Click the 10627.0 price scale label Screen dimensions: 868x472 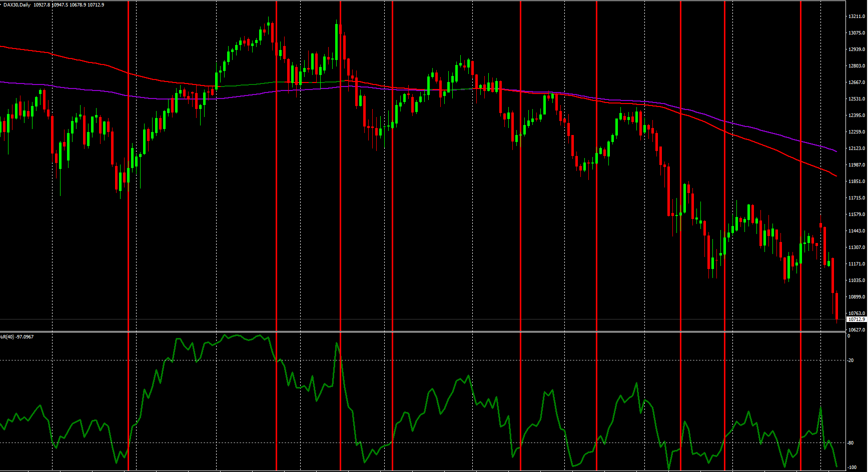tap(856, 330)
